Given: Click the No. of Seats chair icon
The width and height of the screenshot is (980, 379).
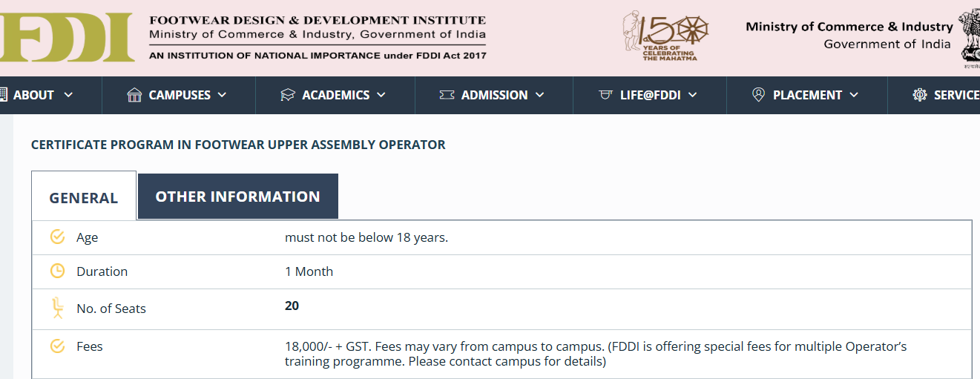Looking at the screenshot, I should click(57, 307).
